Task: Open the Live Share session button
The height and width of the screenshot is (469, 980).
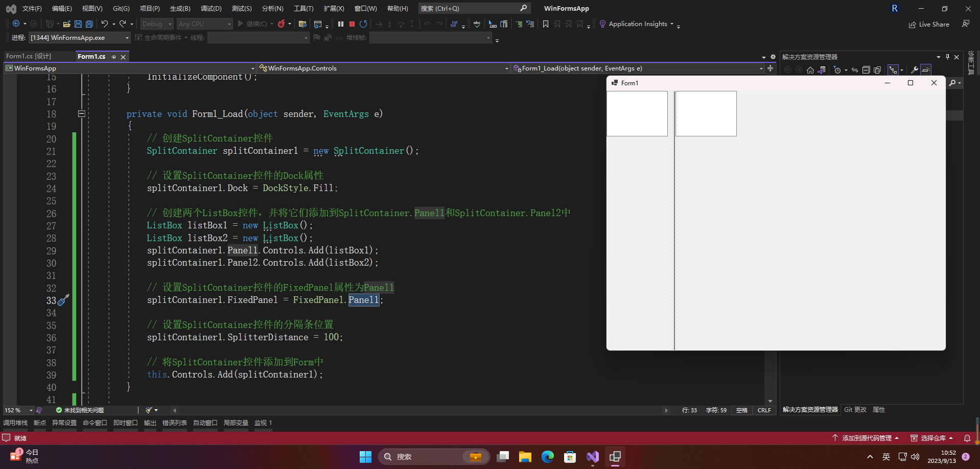Action: point(929,25)
